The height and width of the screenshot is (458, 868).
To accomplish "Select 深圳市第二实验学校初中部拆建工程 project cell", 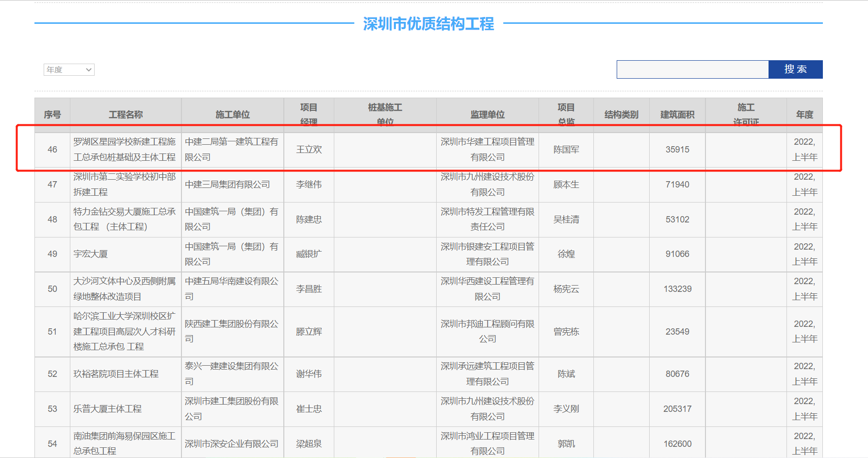I will coord(125,185).
